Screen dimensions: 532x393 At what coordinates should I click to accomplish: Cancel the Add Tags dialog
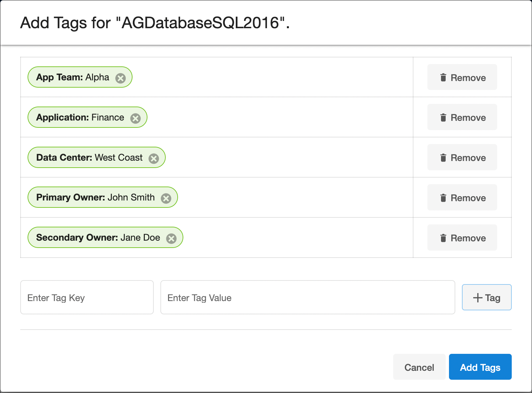point(419,367)
